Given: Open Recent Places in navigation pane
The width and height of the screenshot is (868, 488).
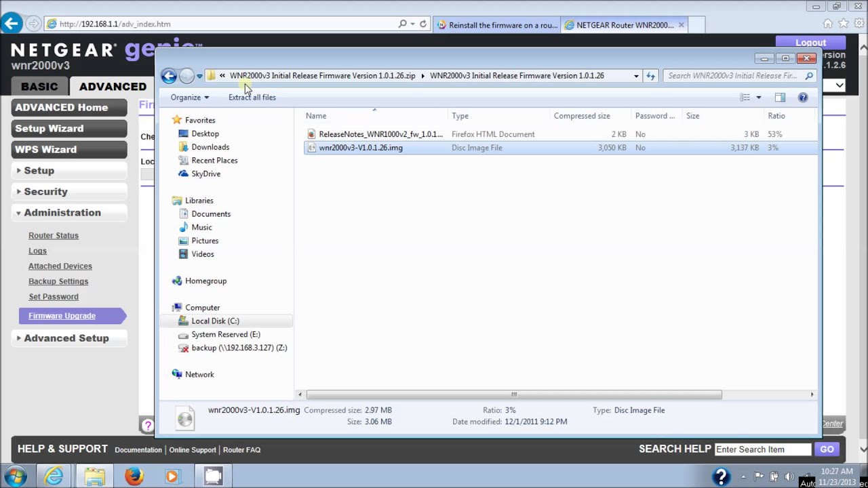Looking at the screenshot, I should click(x=214, y=161).
